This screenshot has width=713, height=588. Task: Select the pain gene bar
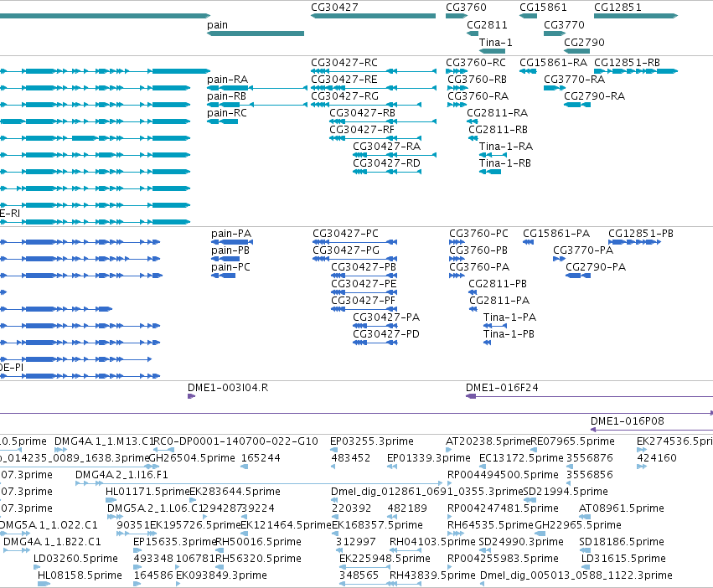point(256,34)
